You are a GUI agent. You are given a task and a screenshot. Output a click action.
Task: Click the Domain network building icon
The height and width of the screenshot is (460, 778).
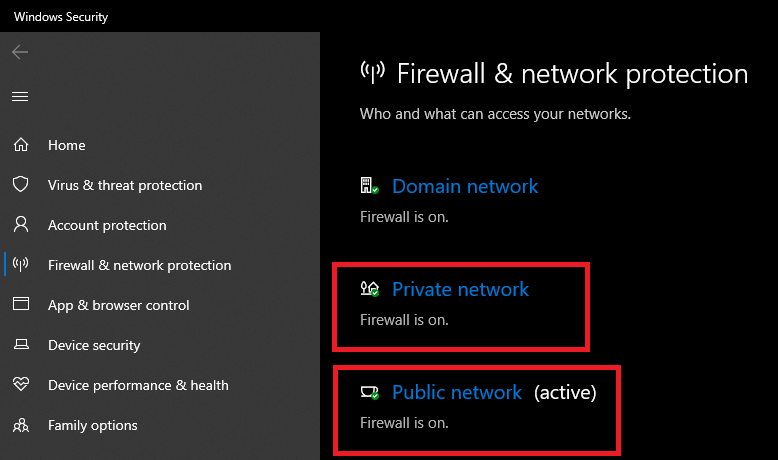coord(369,186)
